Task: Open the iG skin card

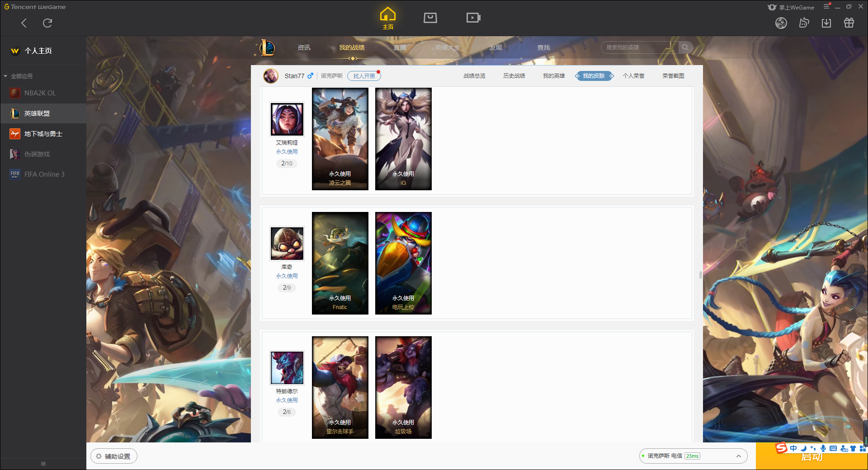Action: click(x=403, y=139)
